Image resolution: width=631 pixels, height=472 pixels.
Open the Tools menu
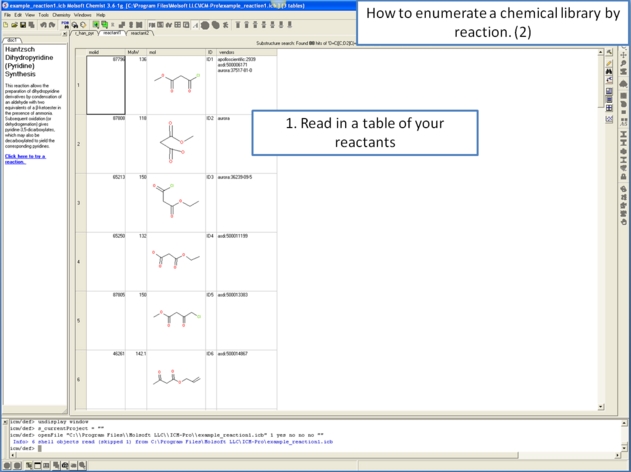tap(43, 15)
